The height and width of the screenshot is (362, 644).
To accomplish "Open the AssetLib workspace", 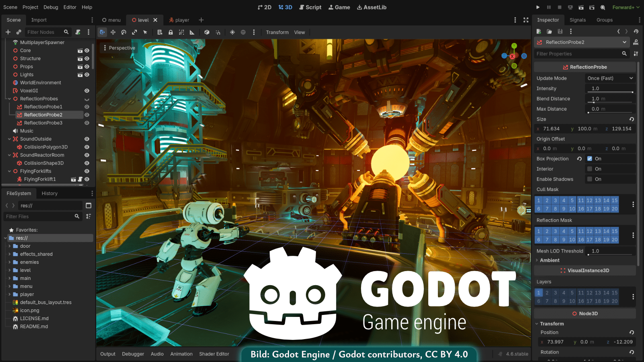I will [372, 7].
